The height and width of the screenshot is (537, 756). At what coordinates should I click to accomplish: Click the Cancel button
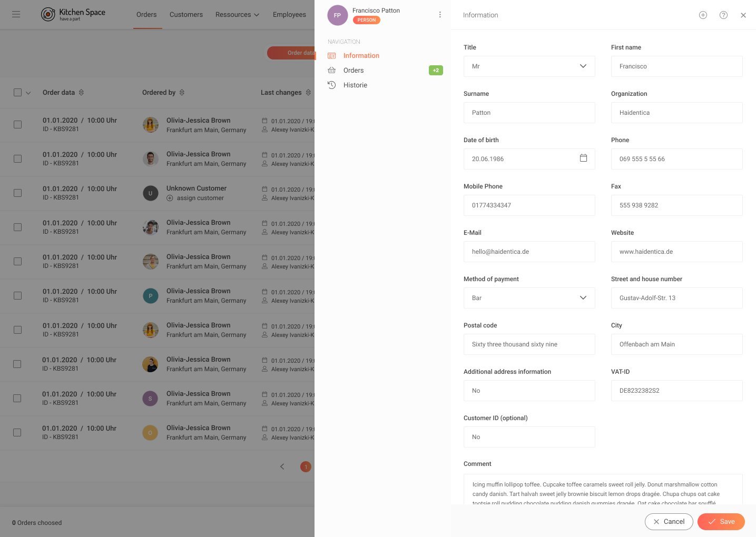669,522
